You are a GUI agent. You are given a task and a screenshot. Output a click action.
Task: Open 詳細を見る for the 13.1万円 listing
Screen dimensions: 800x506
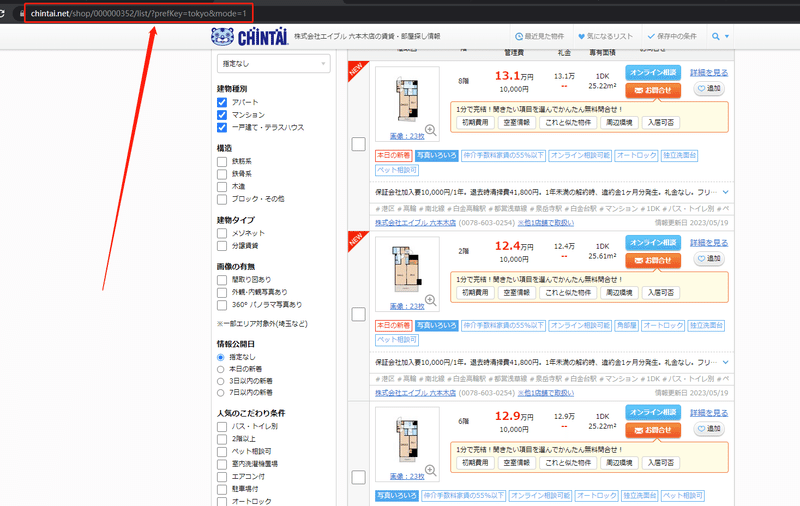coord(709,72)
